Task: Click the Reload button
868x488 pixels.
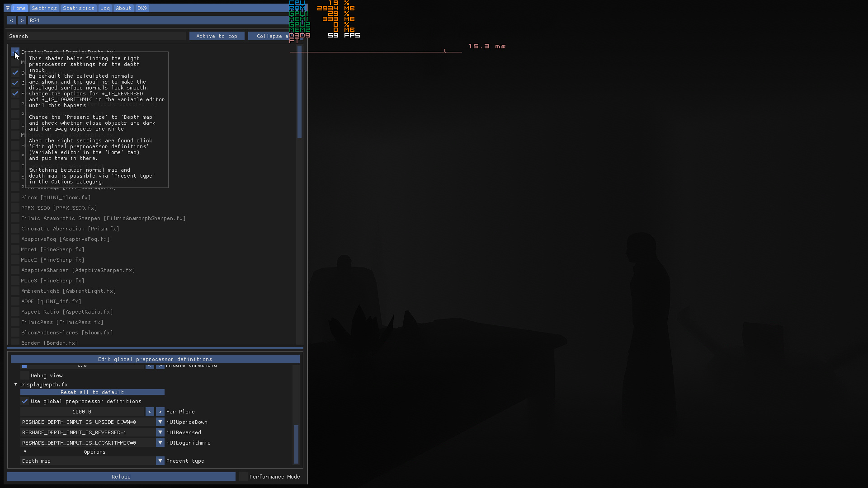Action: [121, 477]
